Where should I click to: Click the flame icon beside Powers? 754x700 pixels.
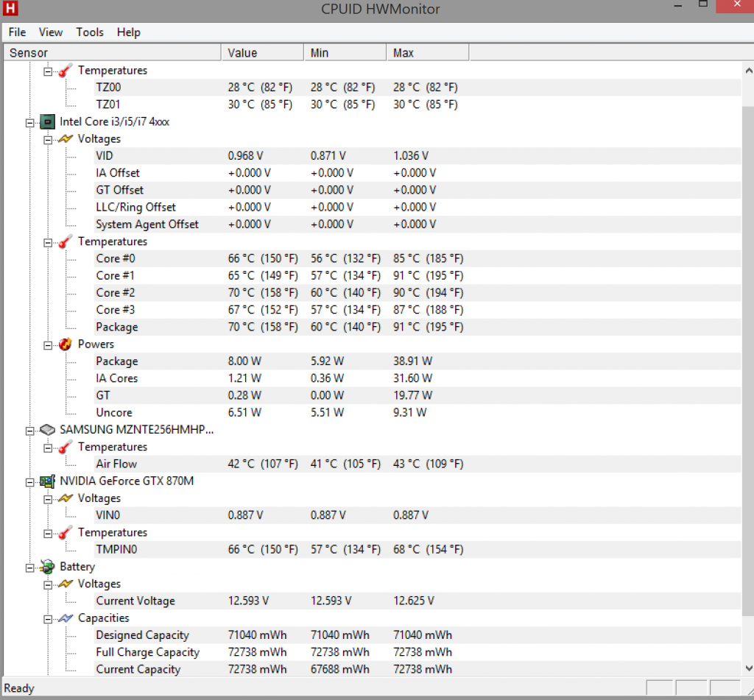pyautogui.click(x=66, y=344)
